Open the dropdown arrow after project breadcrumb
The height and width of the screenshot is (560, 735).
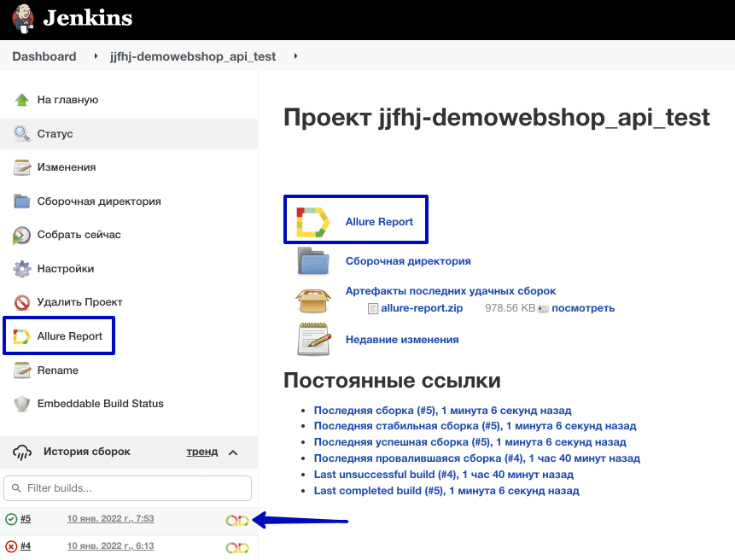point(295,56)
